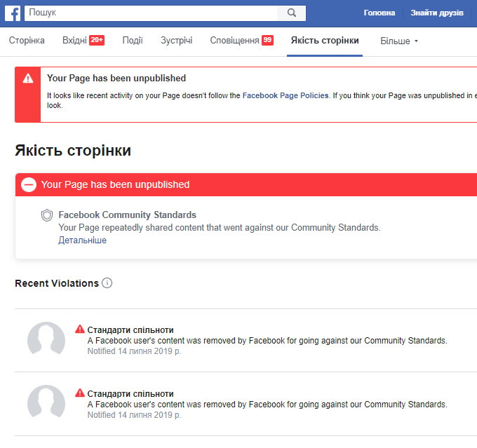Click the Детальніше link
477x448 pixels.
[x=83, y=240]
